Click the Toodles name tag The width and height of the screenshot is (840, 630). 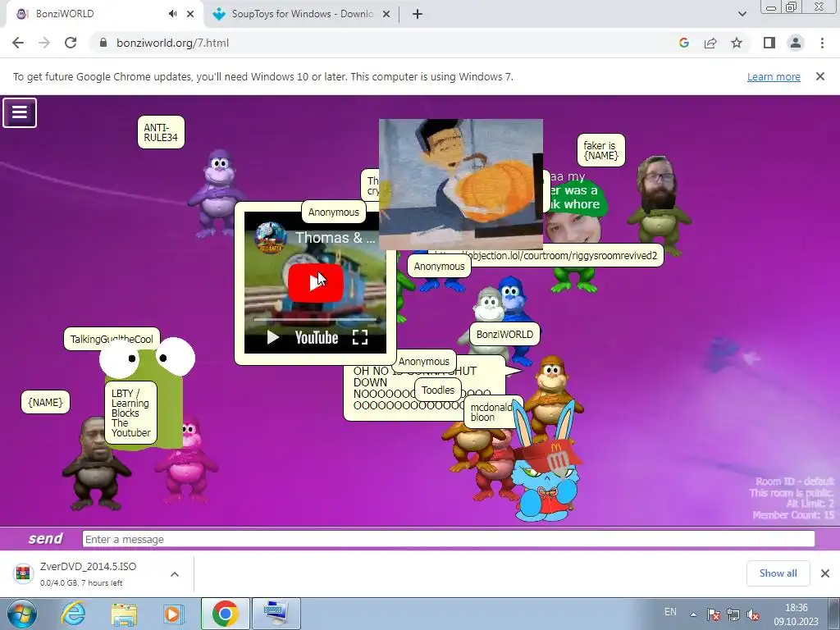click(438, 390)
